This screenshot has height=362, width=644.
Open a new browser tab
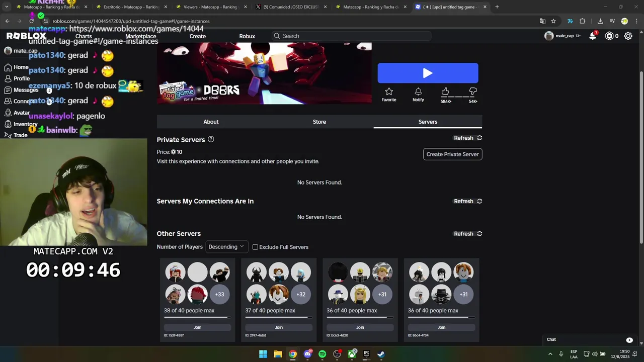497,7
